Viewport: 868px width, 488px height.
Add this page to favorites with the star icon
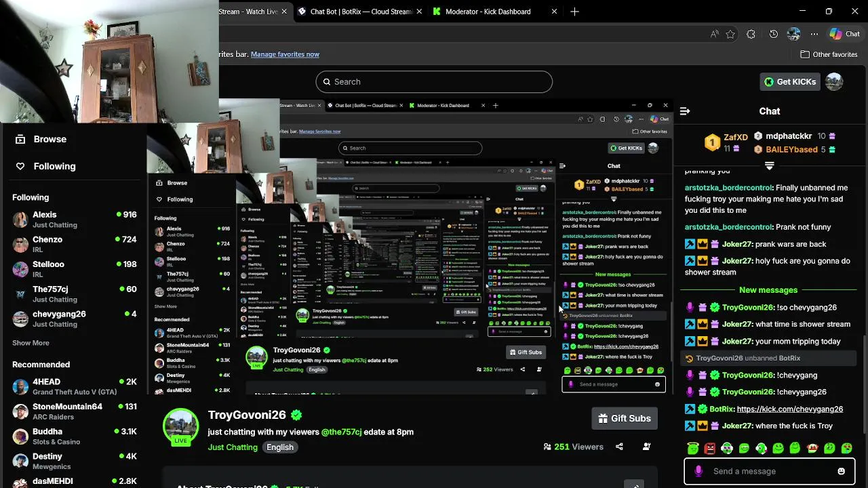(x=730, y=34)
